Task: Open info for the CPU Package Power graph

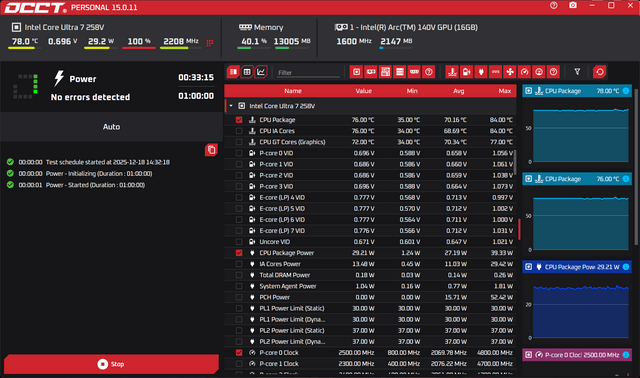Action: 626,267
